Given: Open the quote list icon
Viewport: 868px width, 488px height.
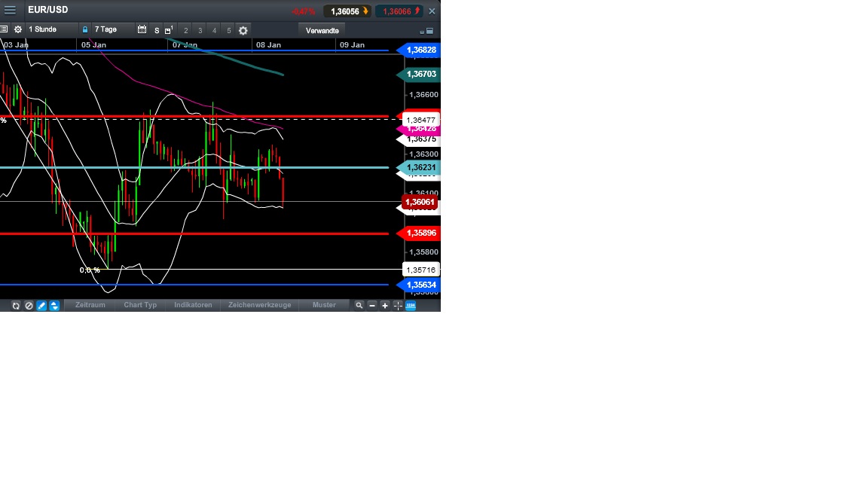Looking at the screenshot, I should tap(5, 30).
